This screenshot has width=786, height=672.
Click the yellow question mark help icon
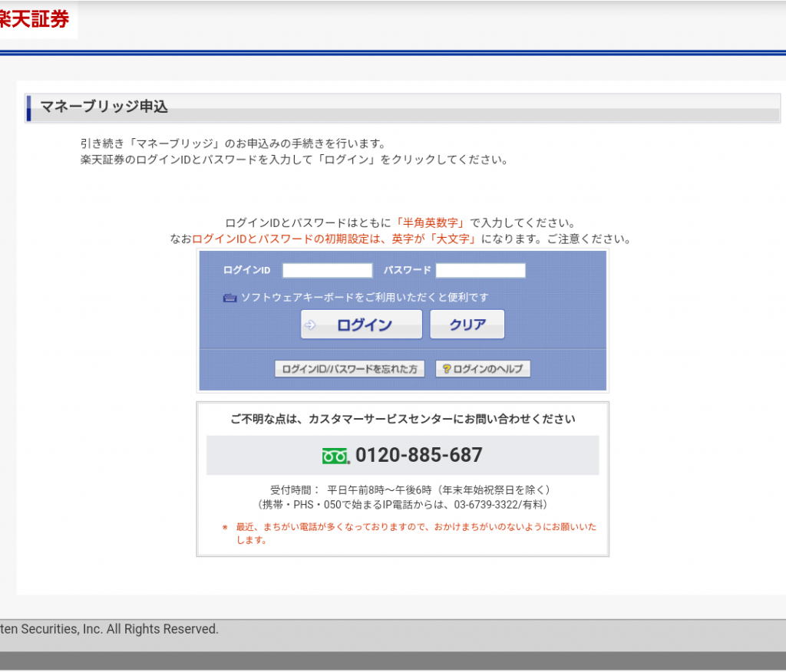click(x=447, y=369)
